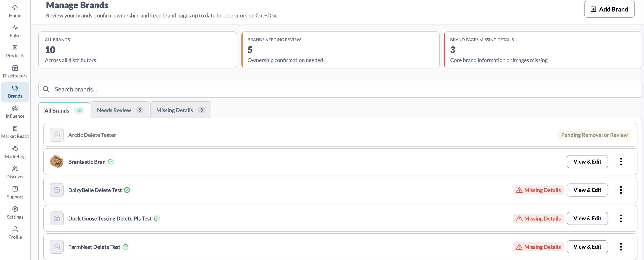Viewport: 644px width, 260px height.
Task: Switch to the All Brands tab
Action: [x=64, y=110]
